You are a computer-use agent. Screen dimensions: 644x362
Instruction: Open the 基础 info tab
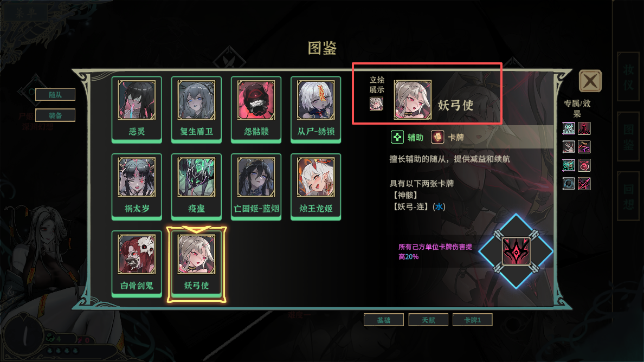384,320
